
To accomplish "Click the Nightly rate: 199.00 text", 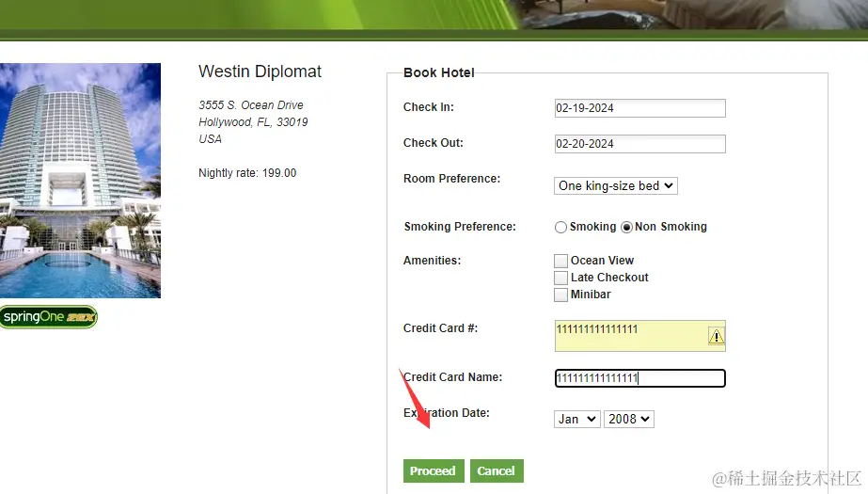I will click(247, 173).
